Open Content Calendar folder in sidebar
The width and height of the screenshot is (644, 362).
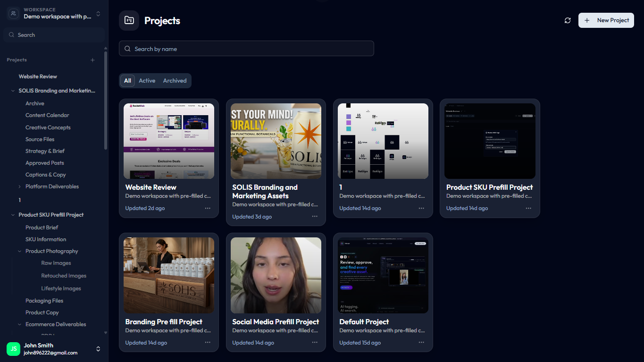(x=47, y=115)
